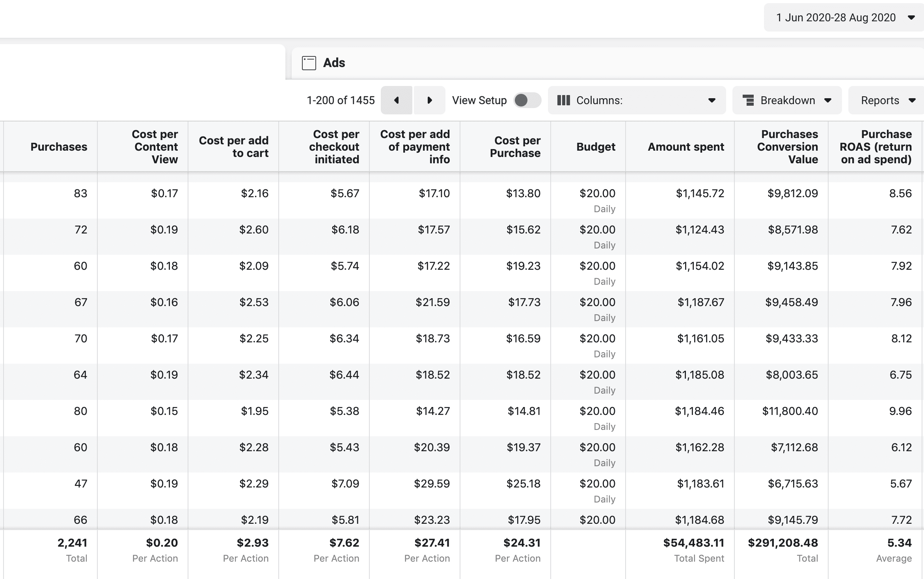Click the Ads tab panel icon
This screenshot has width=924, height=579.
point(309,63)
